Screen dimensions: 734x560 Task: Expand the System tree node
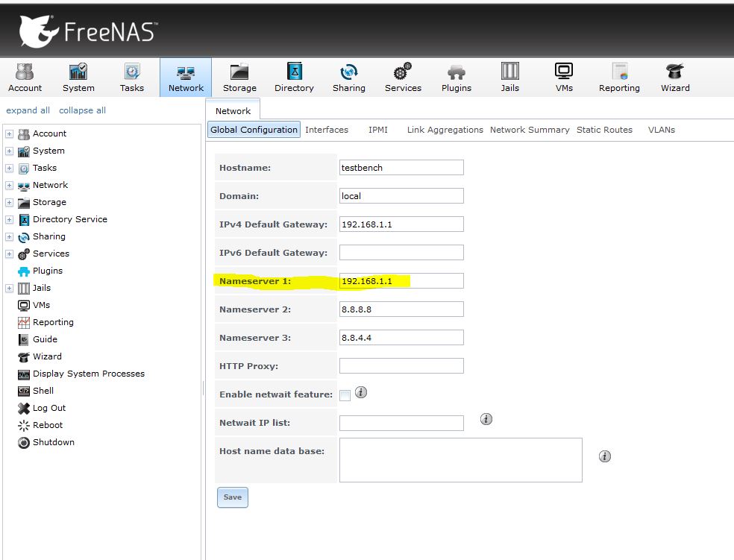pos(9,151)
